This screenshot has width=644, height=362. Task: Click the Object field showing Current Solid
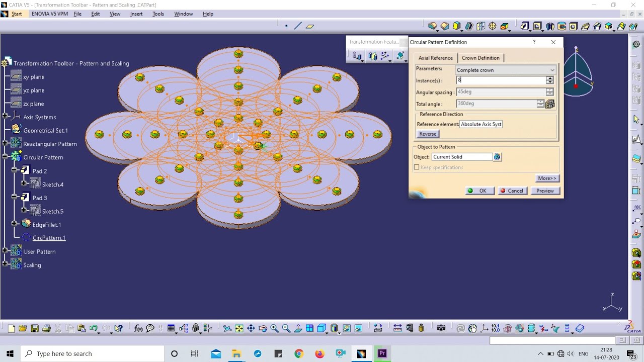coord(462,157)
